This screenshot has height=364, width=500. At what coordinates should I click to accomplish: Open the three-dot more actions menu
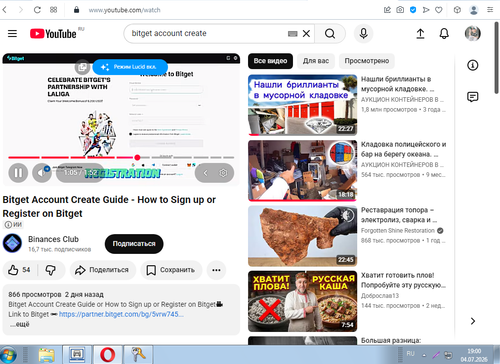pyautogui.click(x=216, y=270)
